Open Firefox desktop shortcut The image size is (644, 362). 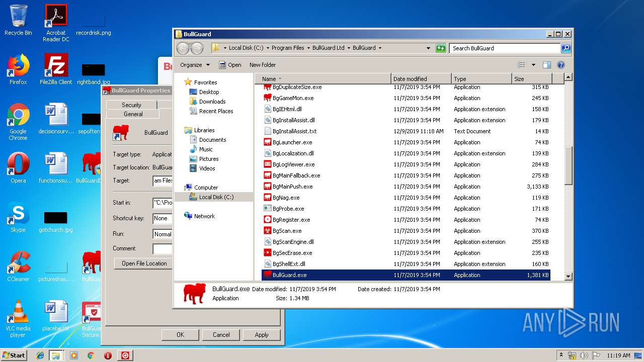(18, 69)
